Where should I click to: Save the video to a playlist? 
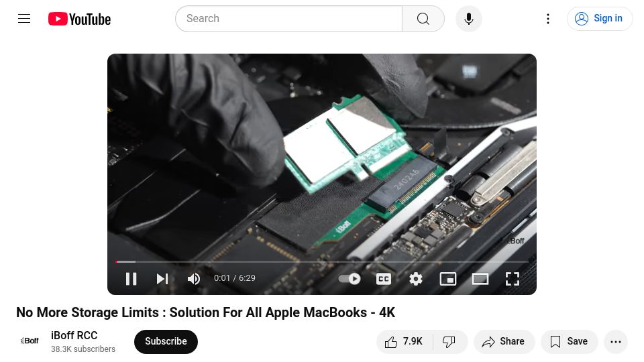click(x=569, y=341)
